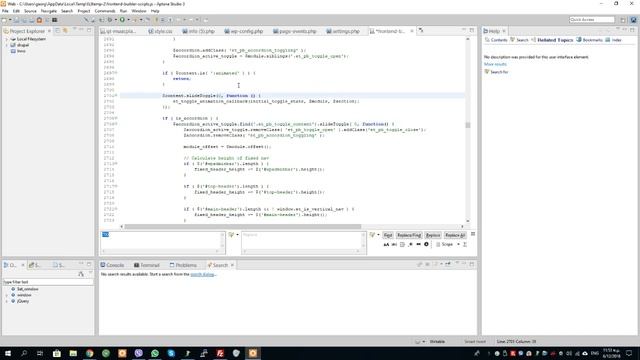Screen dimensions: 640x360
Task: Open the Console tab
Action: coord(112,265)
